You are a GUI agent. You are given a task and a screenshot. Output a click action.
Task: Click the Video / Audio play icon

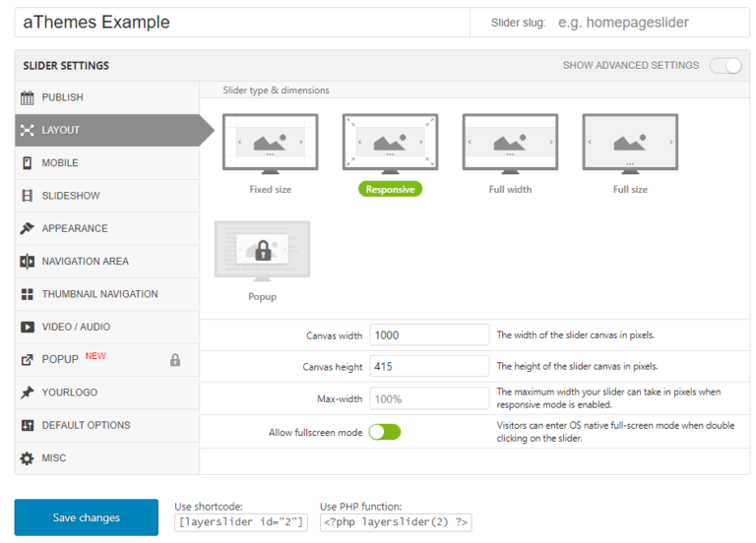(x=28, y=327)
